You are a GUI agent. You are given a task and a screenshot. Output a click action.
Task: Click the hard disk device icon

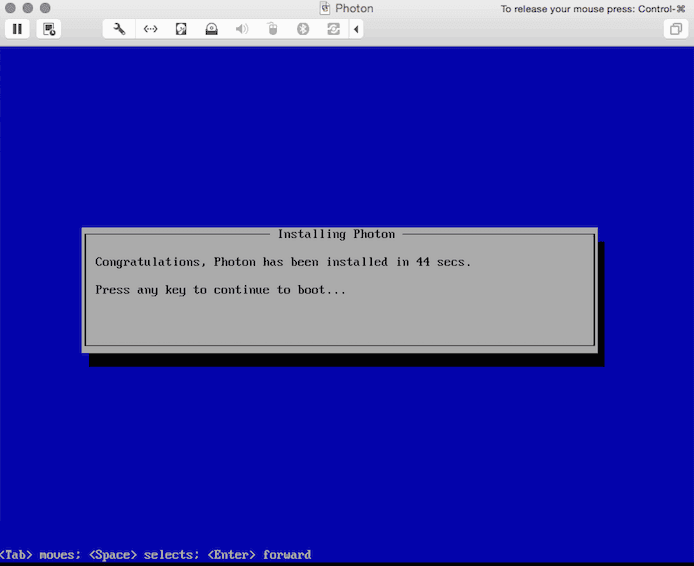(181, 29)
